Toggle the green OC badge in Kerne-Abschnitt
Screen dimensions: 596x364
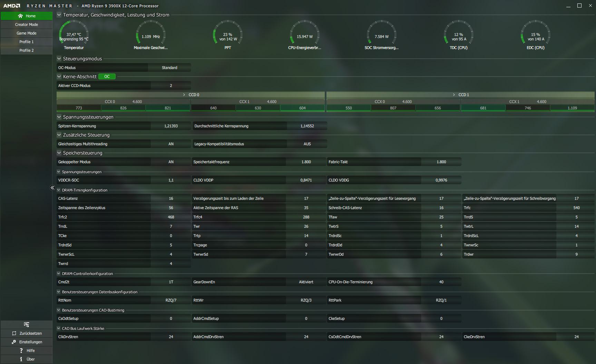pyautogui.click(x=107, y=77)
